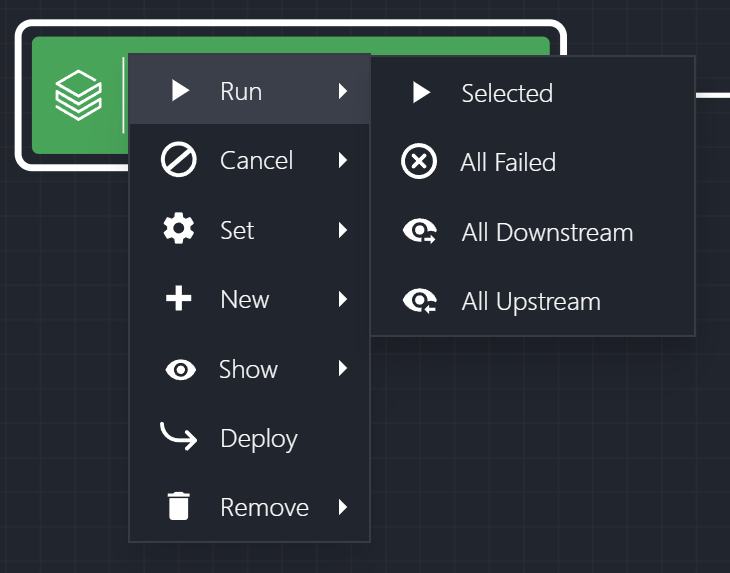
Task: Expand the Set submenu arrow
Action: [343, 230]
